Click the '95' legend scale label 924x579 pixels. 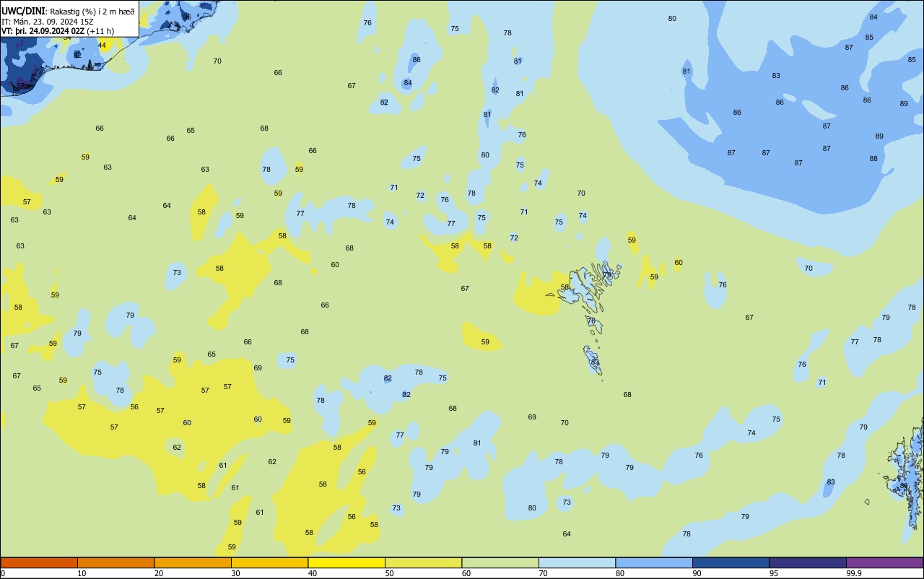point(774,573)
